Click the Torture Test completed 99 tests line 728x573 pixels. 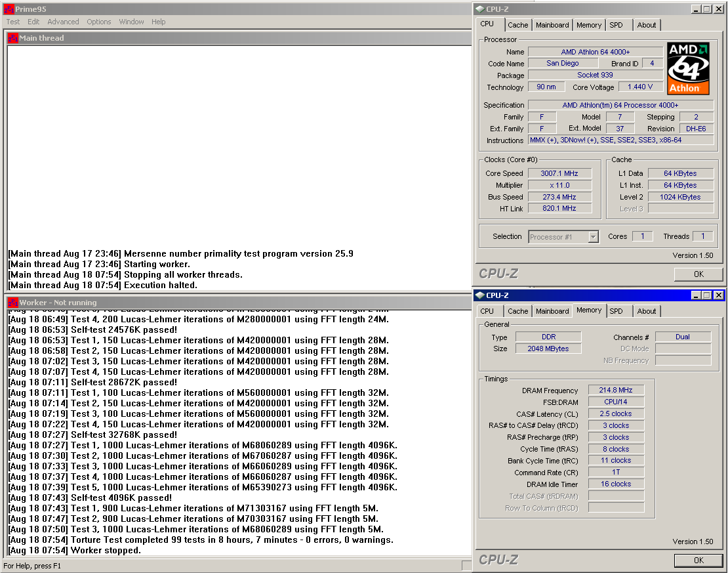pos(201,540)
